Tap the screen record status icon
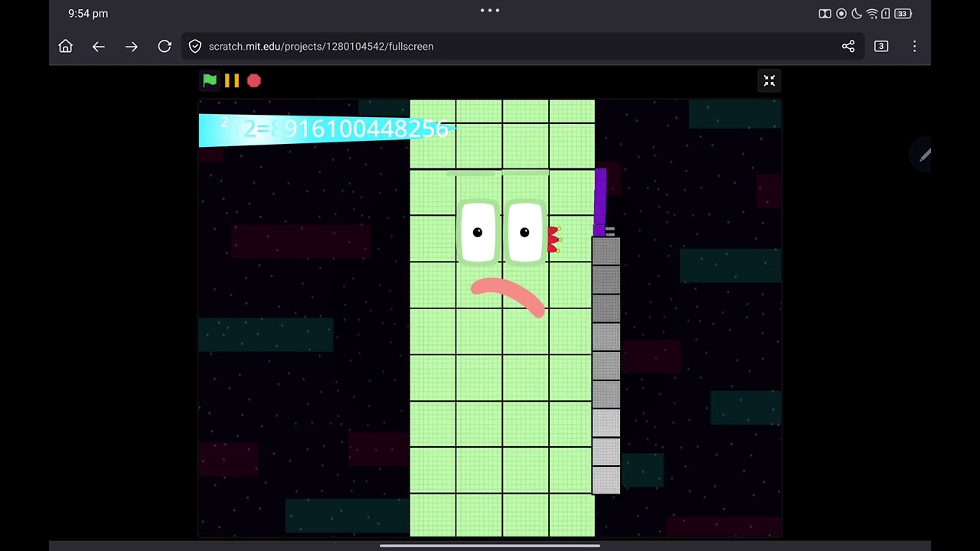Screen dimensions: 980x551 [x=841, y=14]
